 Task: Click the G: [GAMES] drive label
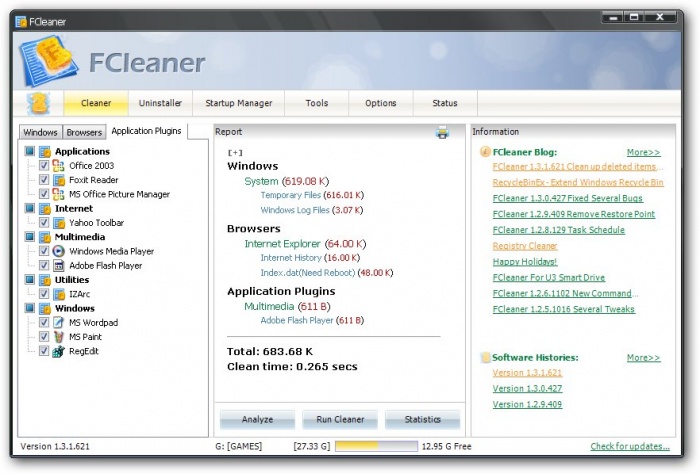[x=238, y=446]
